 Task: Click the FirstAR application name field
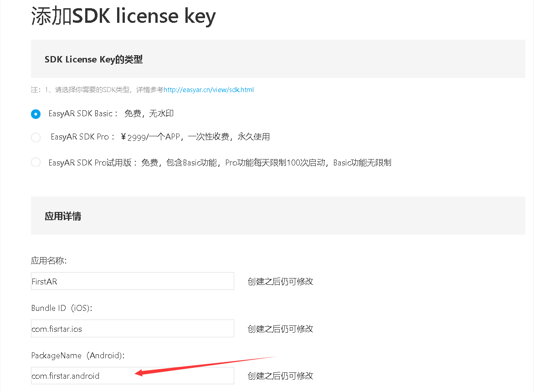(x=132, y=281)
